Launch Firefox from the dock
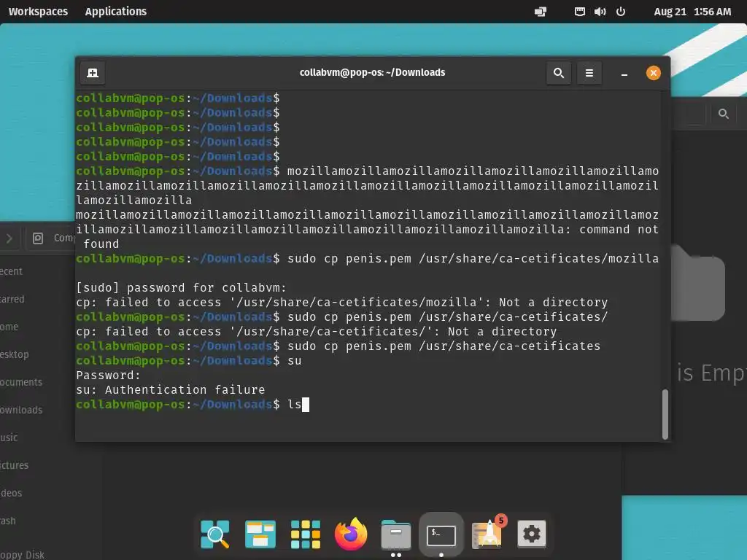Viewport: 747px width, 560px height. [x=351, y=534]
